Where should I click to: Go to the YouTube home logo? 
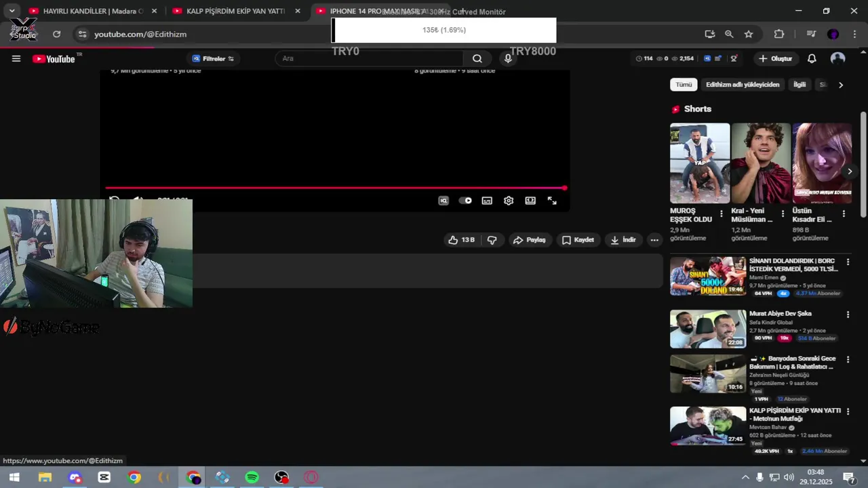click(x=54, y=59)
